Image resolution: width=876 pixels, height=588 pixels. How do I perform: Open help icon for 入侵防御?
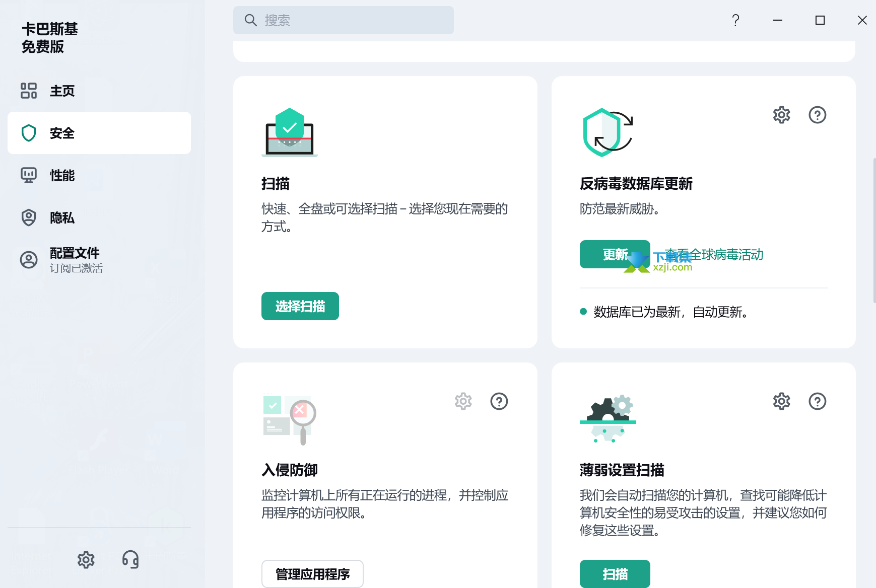tap(499, 401)
